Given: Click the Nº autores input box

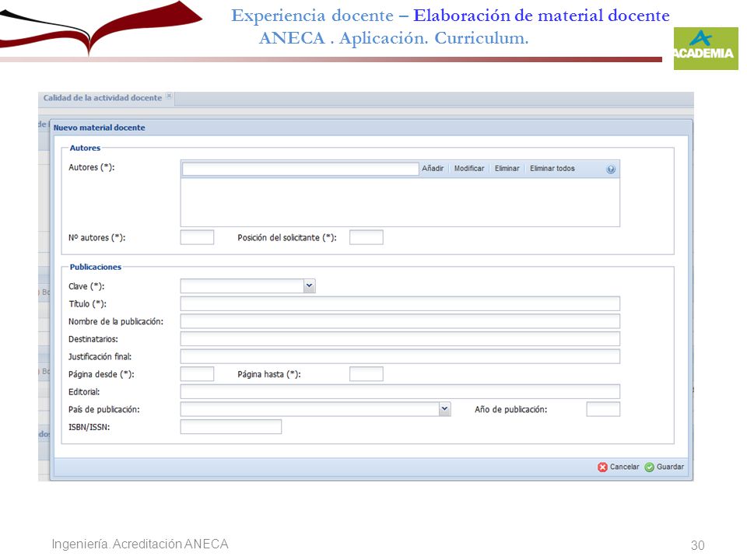Looking at the screenshot, I should (x=197, y=237).
